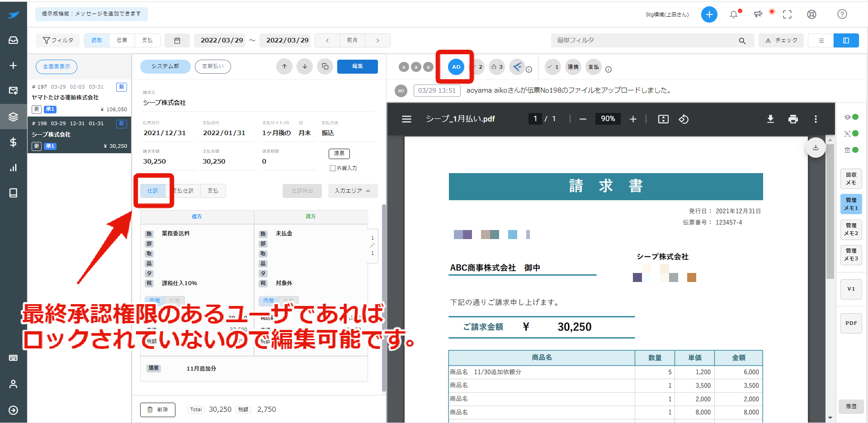Image resolution: width=868 pixels, height=423 pixels.
Task: Open 管理メモ3 tab
Action: point(851,255)
